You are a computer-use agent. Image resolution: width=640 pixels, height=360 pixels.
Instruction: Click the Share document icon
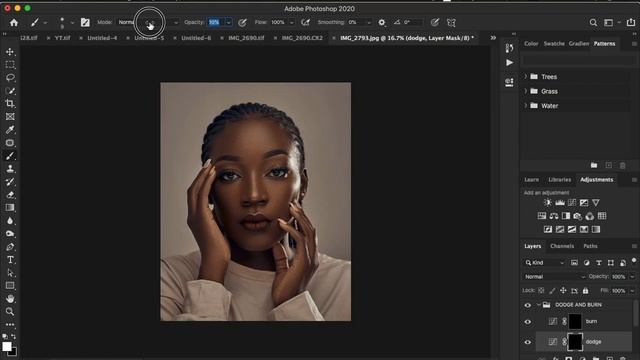point(631,22)
